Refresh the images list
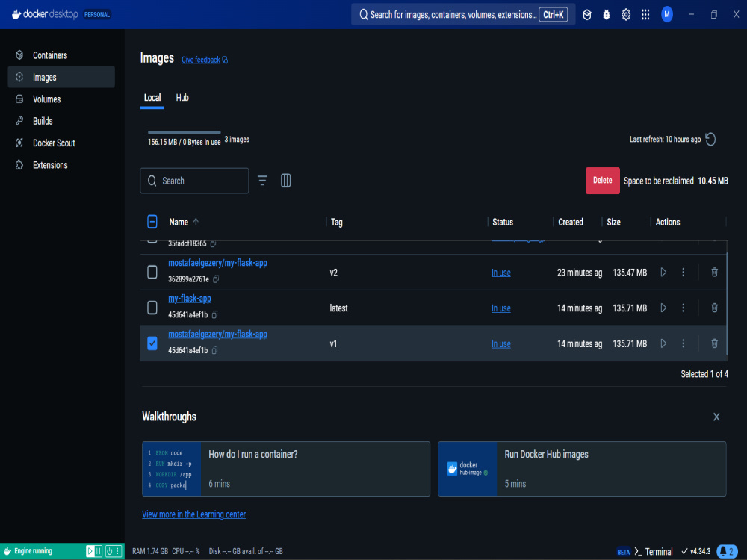The width and height of the screenshot is (747, 560). pyautogui.click(x=710, y=140)
